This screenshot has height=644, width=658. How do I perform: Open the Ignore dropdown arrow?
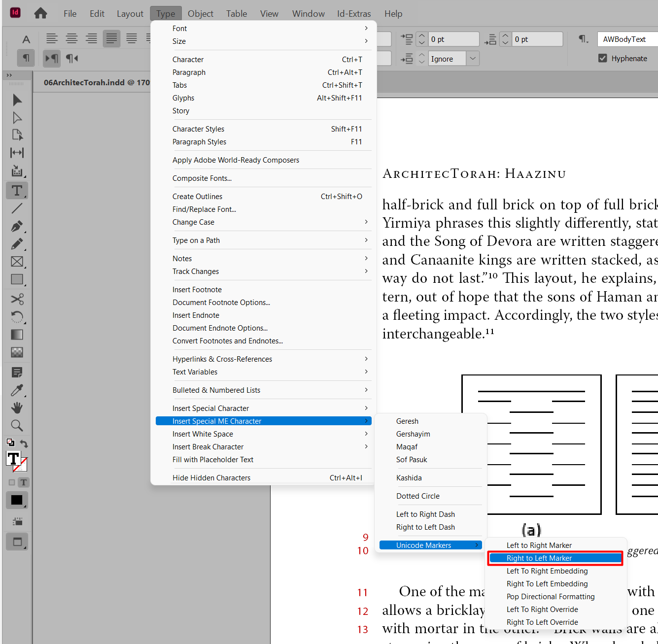click(x=473, y=59)
